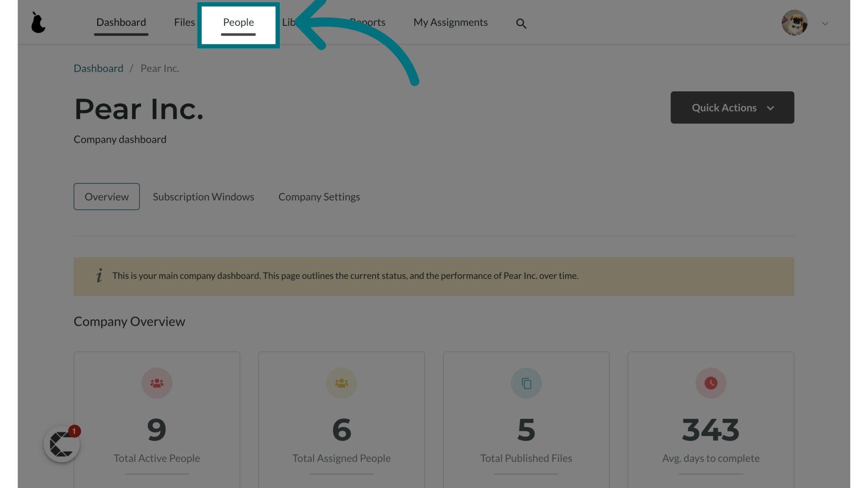Click the Total Active People icon
This screenshot has width=868, height=488.
pos(157,383)
